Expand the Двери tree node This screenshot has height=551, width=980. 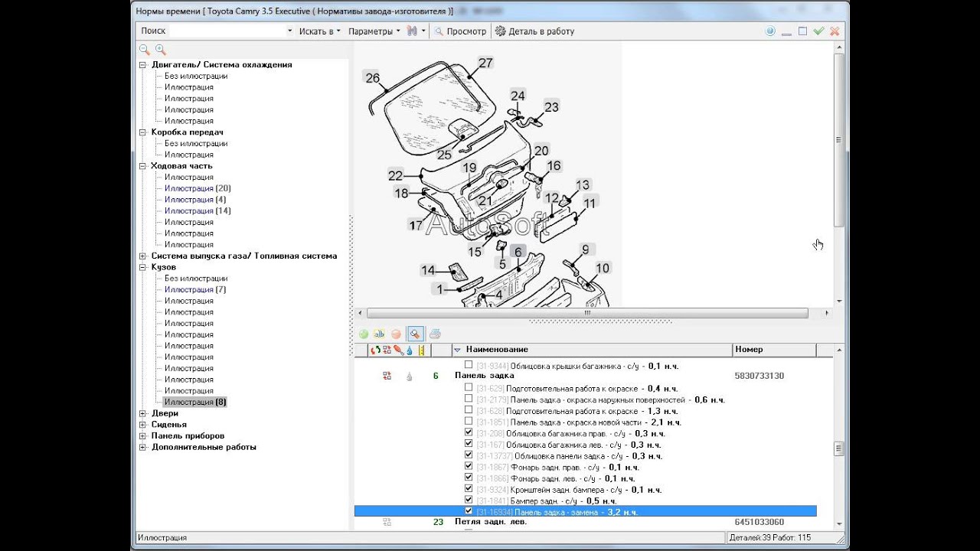143,413
